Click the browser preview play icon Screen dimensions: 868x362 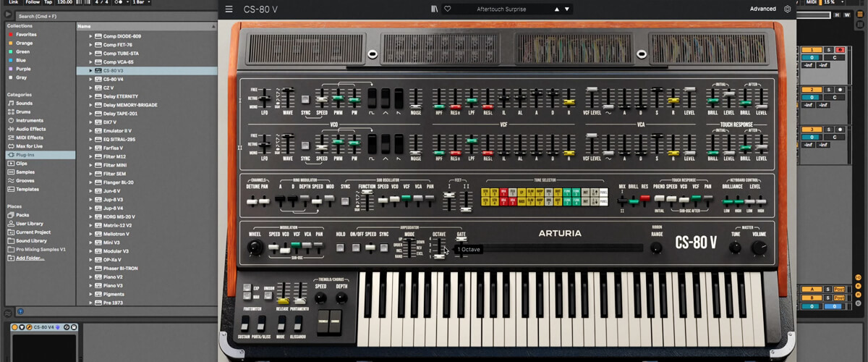9,14
